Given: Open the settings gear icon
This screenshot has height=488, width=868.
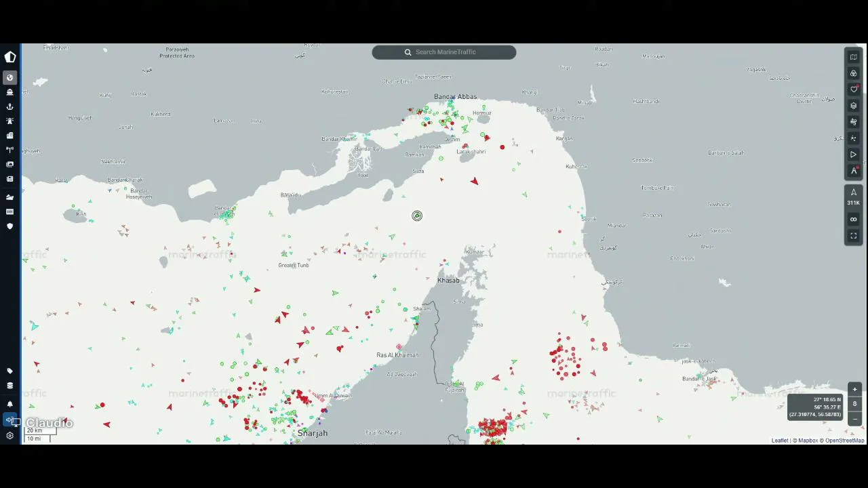Looking at the screenshot, I should tap(9, 436).
